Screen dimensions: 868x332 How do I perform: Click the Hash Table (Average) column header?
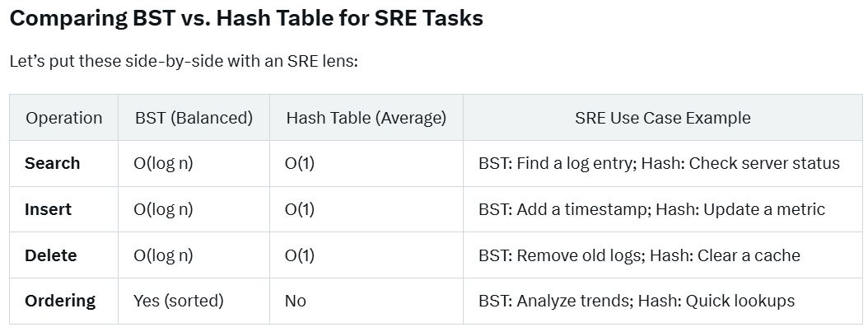point(366,118)
